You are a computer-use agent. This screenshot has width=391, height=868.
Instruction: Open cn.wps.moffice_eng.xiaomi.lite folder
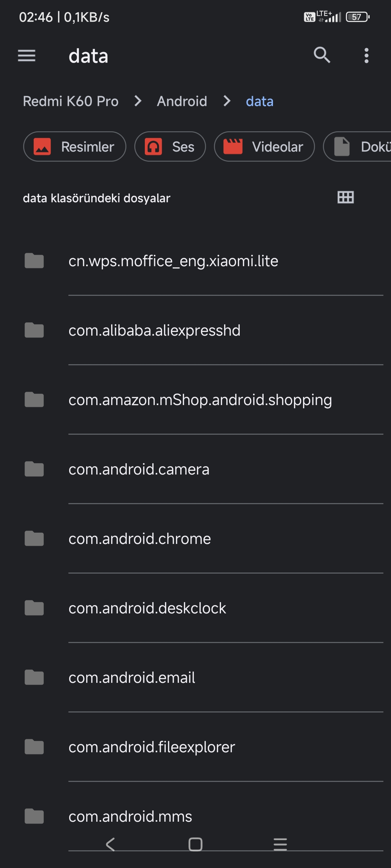pyautogui.click(x=173, y=261)
